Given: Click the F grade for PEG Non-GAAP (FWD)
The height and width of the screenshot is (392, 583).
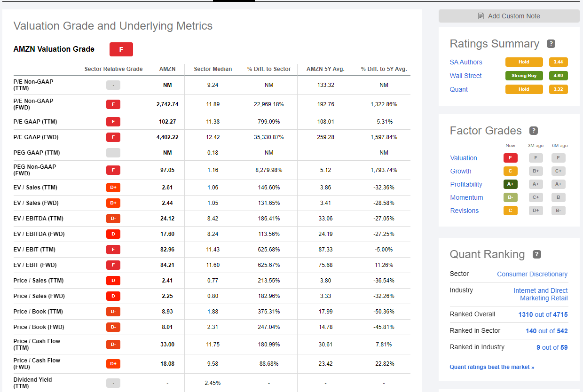Looking at the screenshot, I should (x=113, y=170).
